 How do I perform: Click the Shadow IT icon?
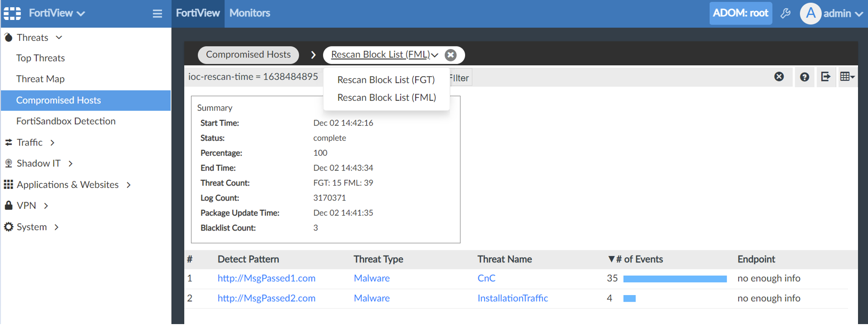[x=9, y=163]
